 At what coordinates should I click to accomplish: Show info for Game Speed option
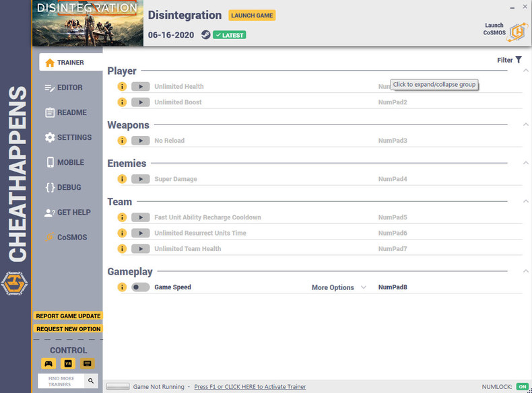pyautogui.click(x=122, y=287)
